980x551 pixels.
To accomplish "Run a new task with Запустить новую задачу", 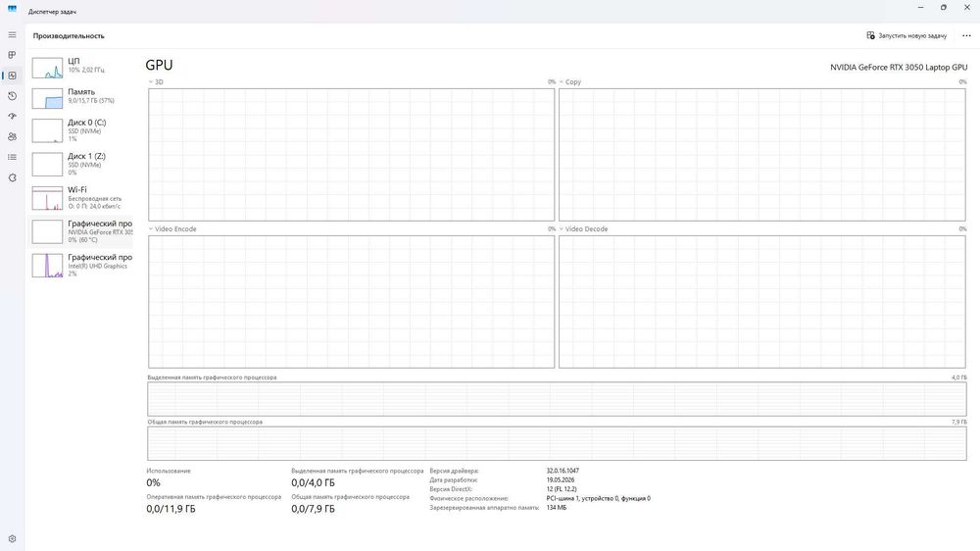I will click(x=906, y=35).
